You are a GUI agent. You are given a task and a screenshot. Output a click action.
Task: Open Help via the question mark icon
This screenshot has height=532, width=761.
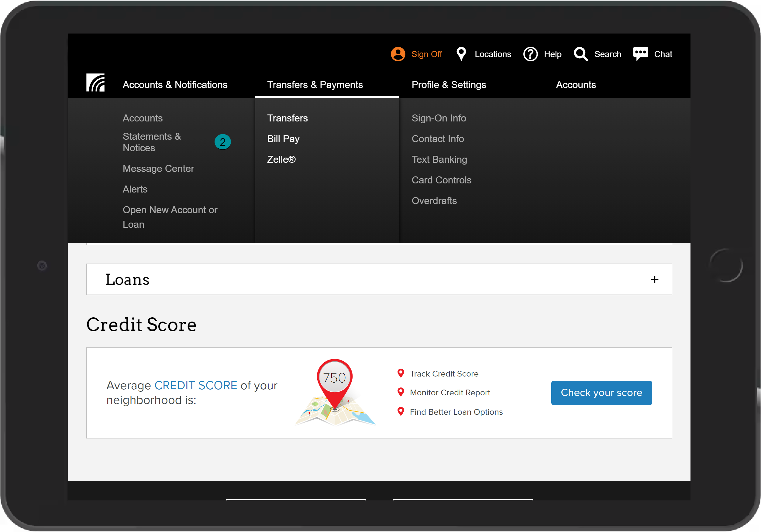pyautogui.click(x=530, y=54)
